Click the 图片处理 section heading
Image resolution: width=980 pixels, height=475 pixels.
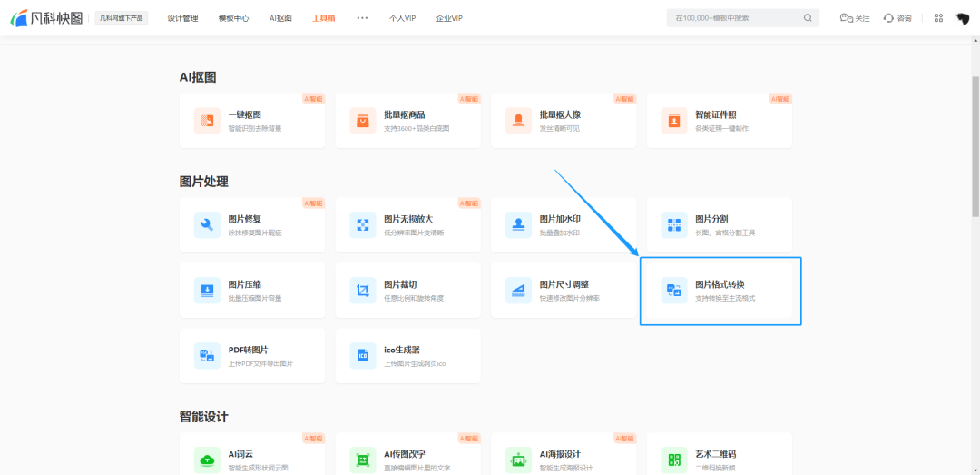point(204,182)
